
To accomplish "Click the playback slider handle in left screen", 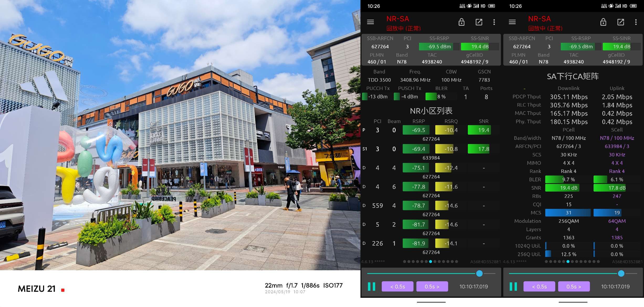I will coord(479,273).
